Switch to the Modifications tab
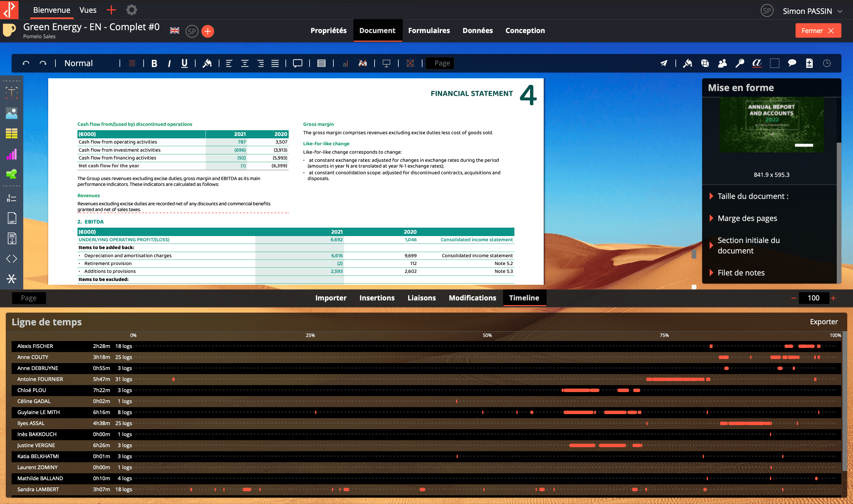853x504 pixels. click(x=472, y=298)
